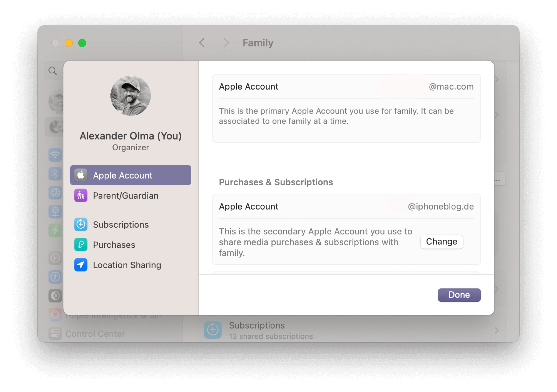This screenshot has width=557, height=392.
Task: Click the @iphoneblog.de account address
Action: (x=441, y=207)
